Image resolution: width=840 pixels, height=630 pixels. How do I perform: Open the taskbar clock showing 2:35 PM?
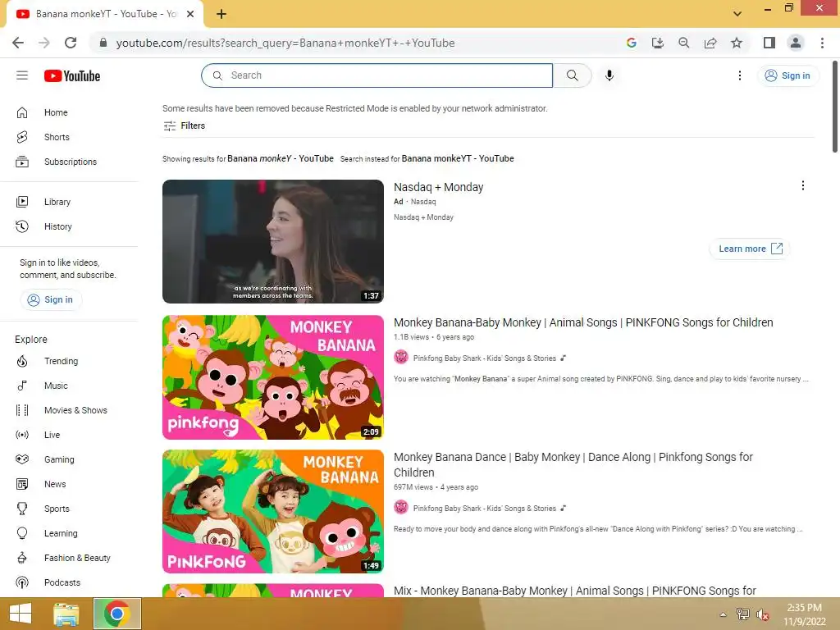pos(804,614)
